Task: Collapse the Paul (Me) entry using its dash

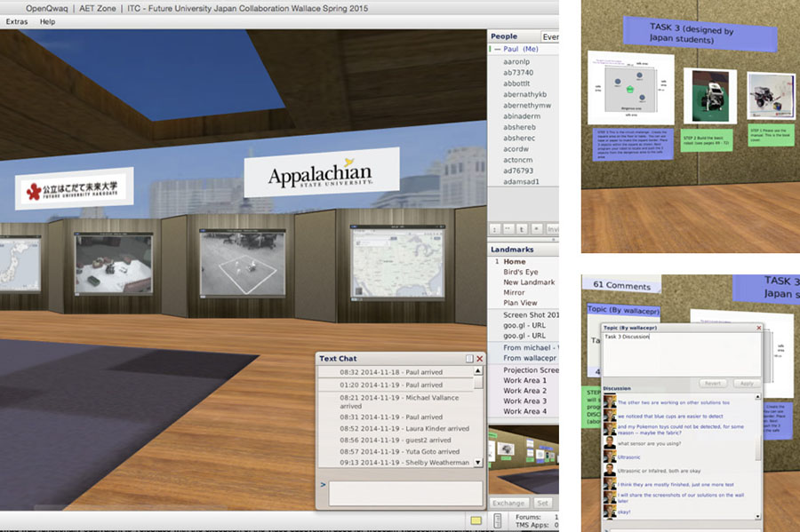Action: (498, 50)
